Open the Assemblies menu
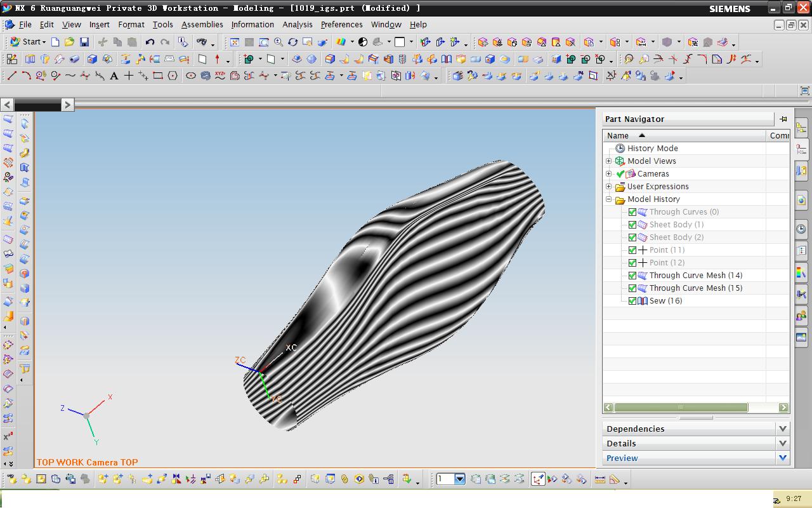The image size is (812, 508). pos(202,25)
